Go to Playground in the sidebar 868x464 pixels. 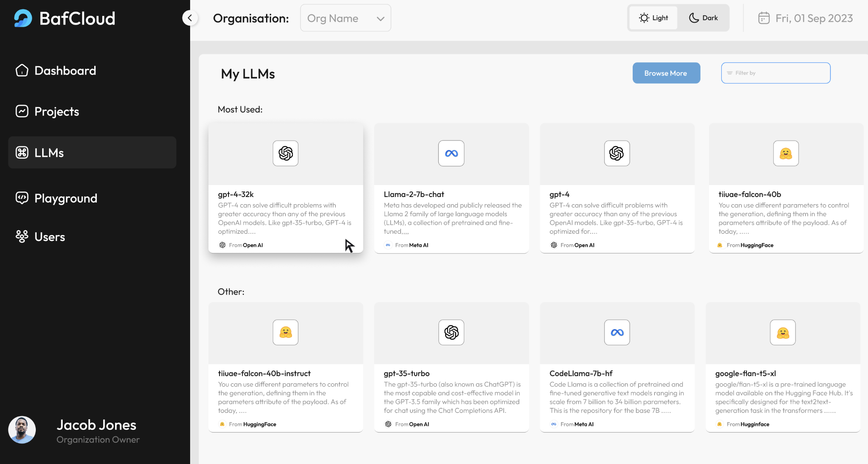click(66, 198)
